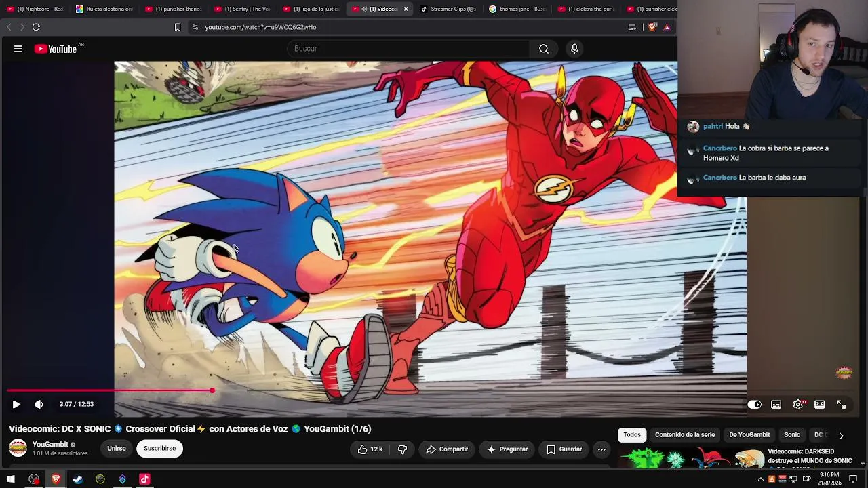868x488 pixels.
Task: Mute the video player volume
Action: pyautogui.click(x=39, y=405)
